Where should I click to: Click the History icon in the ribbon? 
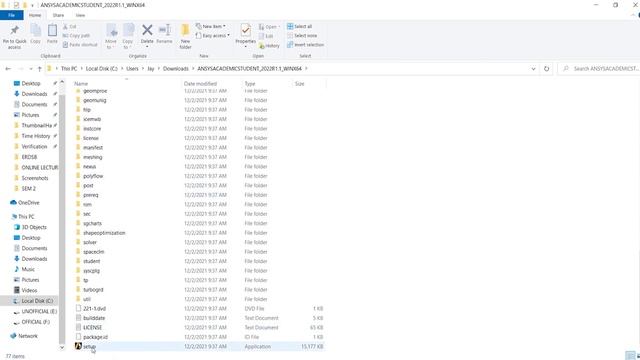tap(269, 46)
